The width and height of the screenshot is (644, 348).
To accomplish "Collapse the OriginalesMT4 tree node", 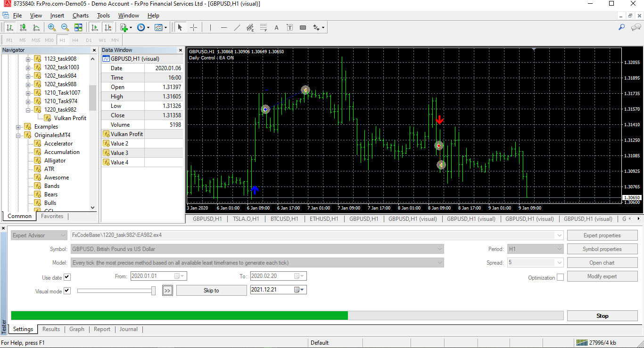I will [x=18, y=135].
